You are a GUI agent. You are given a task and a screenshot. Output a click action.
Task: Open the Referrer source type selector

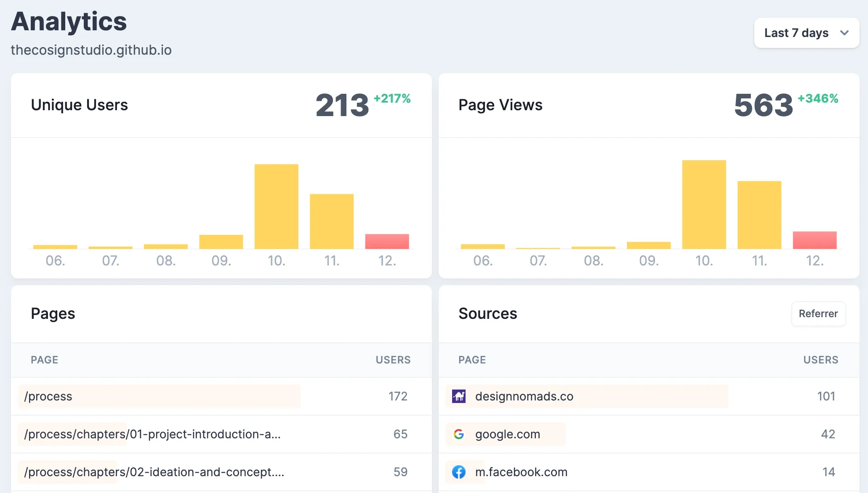[x=818, y=314]
